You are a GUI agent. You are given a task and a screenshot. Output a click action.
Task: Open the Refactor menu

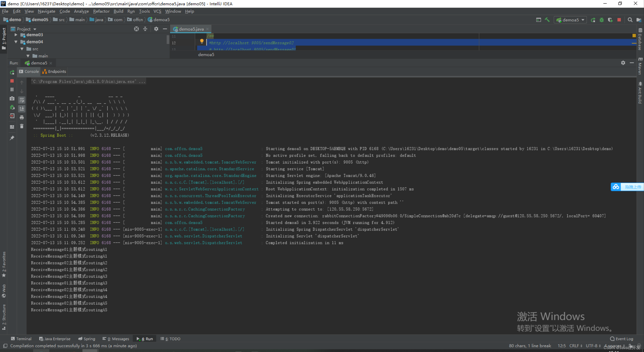pyautogui.click(x=101, y=11)
